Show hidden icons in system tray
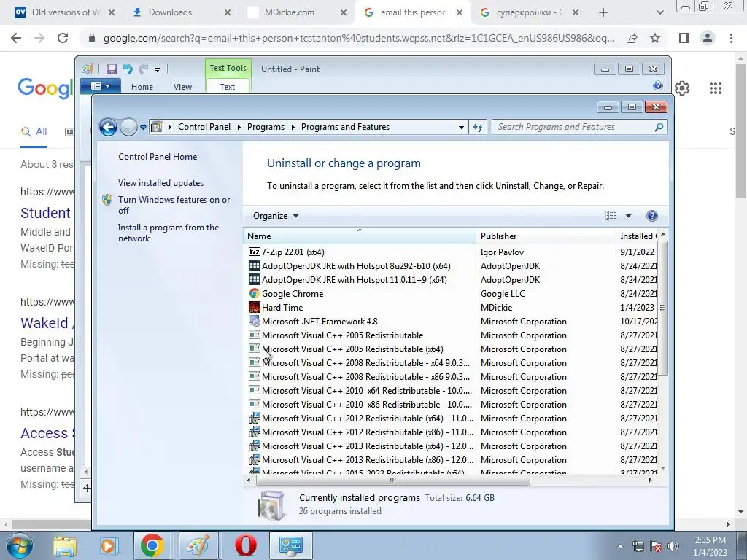Viewport: 747px width, 560px height. [x=620, y=546]
